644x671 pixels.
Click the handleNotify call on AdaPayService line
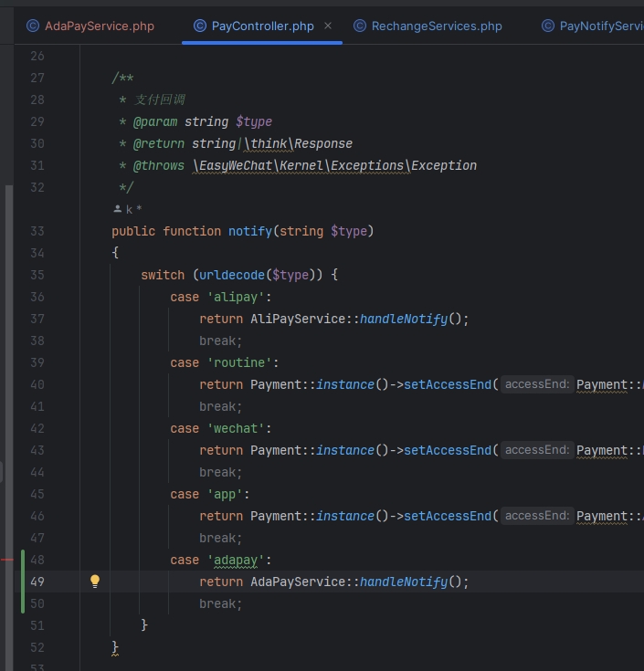(403, 582)
